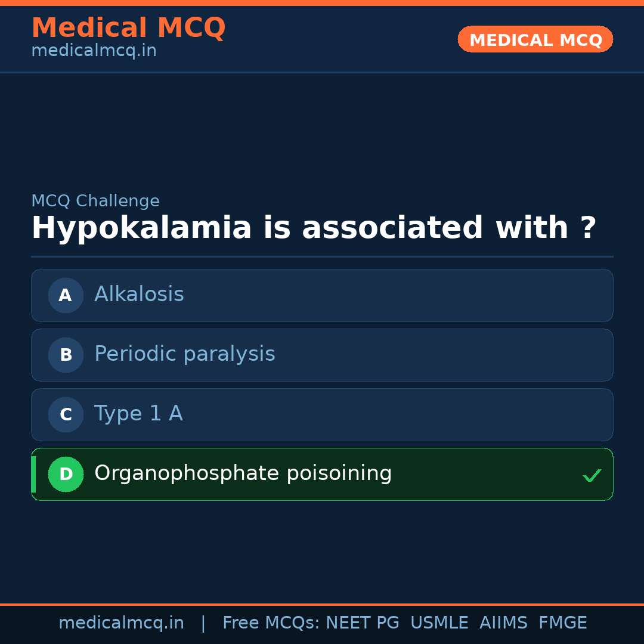Select the Organophosphate poisoining answer text
Screen dimensions: 644x644
tap(243, 473)
